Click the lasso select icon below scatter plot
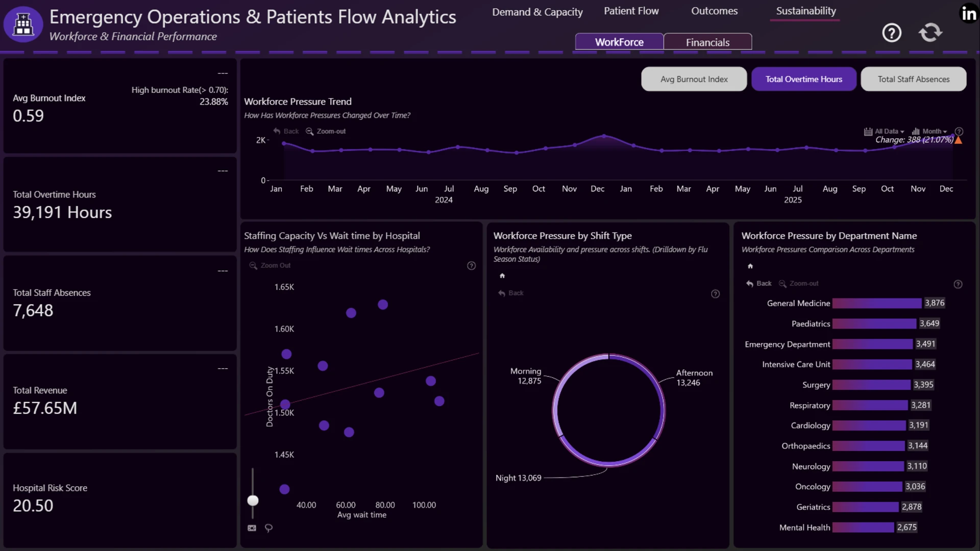The image size is (980, 551). tap(268, 528)
